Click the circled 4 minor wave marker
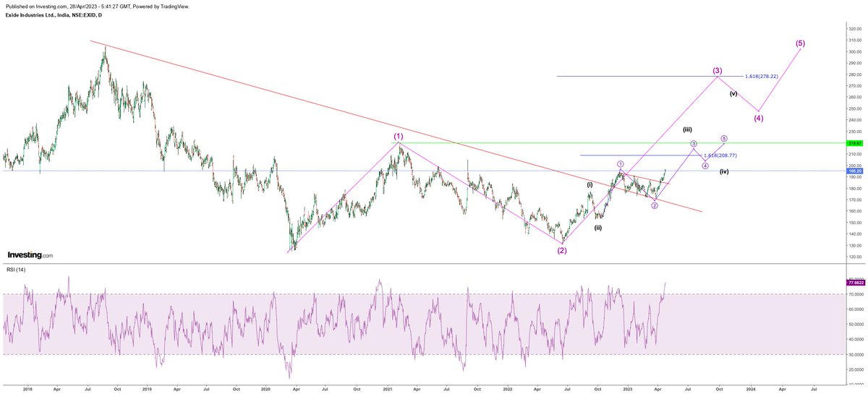 click(705, 166)
